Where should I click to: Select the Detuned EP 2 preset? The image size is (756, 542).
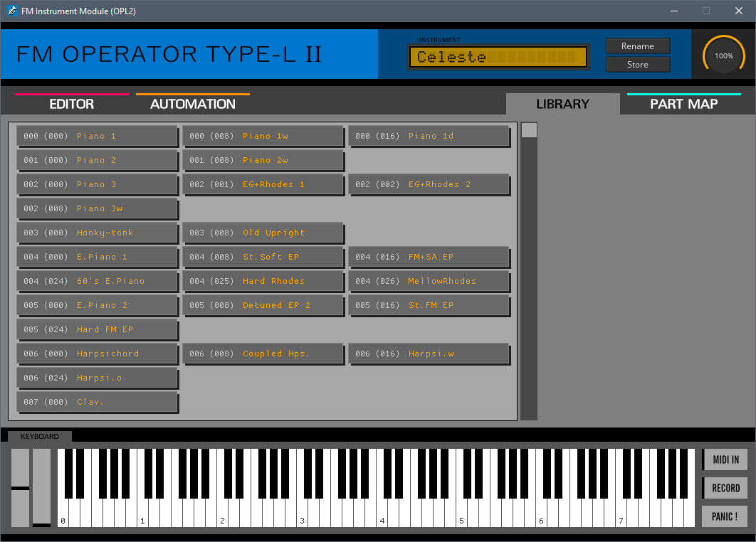[263, 305]
